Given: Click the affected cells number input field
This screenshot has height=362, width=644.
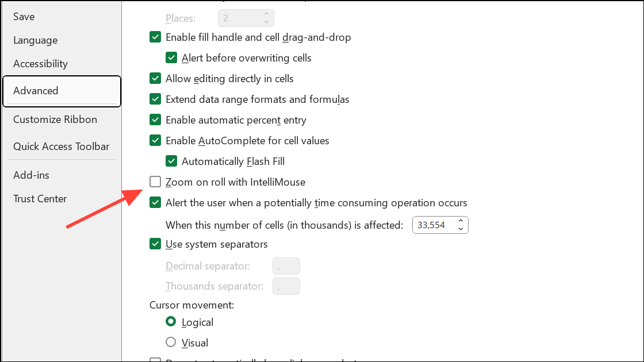Looking at the screenshot, I should click(x=434, y=225).
